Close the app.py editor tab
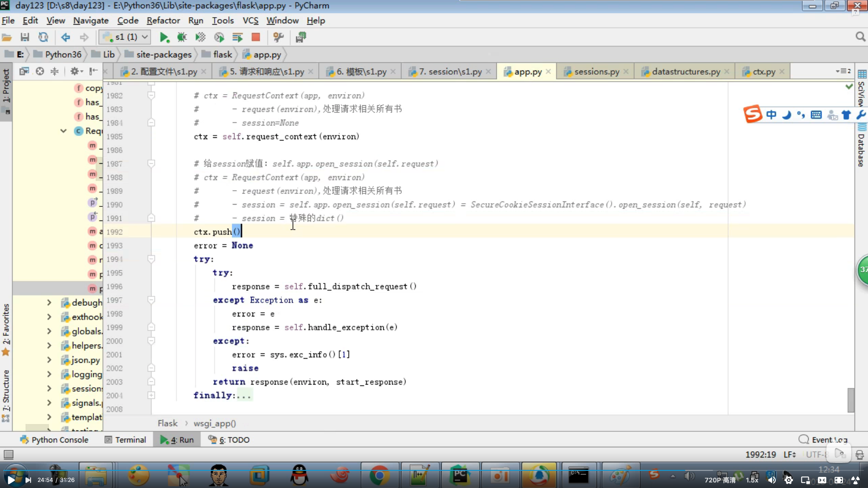The height and width of the screenshot is (488, 868). pos(548,71)
